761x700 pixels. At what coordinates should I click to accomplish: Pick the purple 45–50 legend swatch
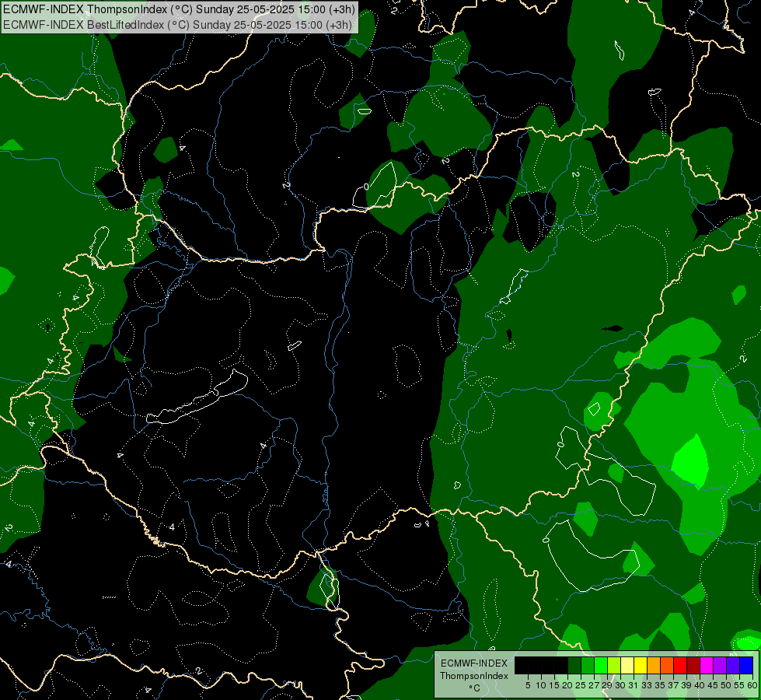719,666
